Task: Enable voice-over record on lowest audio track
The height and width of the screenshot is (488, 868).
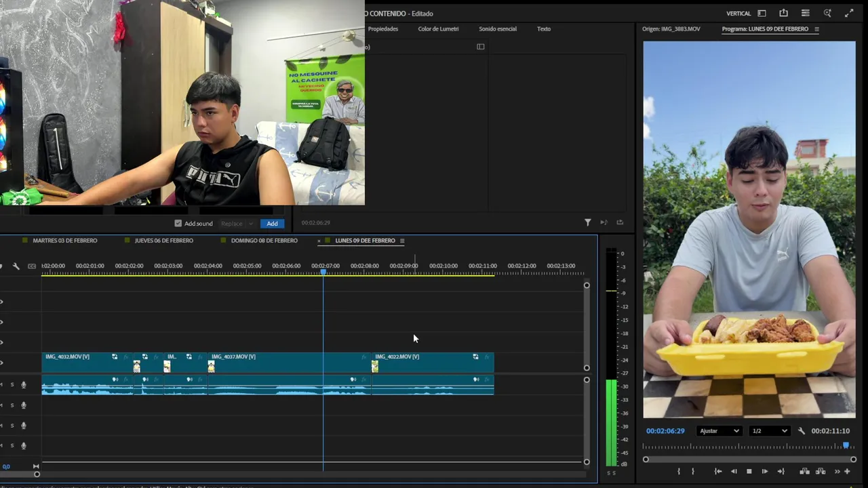Action: [24, 446]
